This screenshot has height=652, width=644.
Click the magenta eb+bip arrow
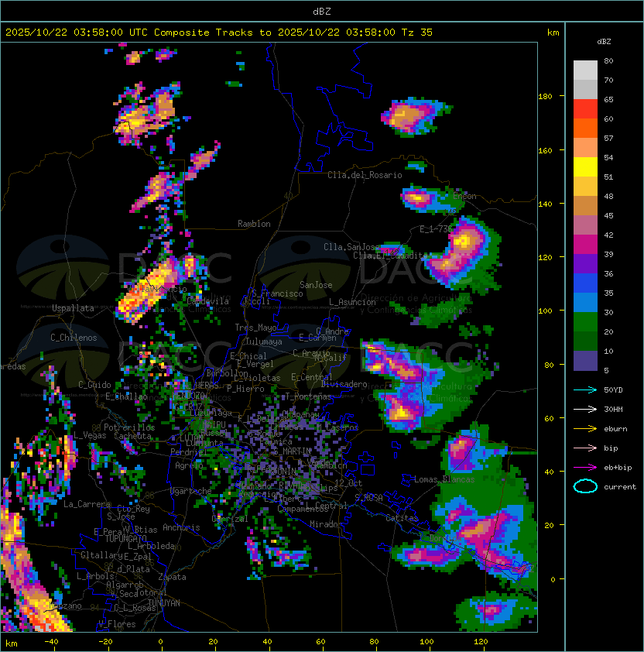coord(585,468)
